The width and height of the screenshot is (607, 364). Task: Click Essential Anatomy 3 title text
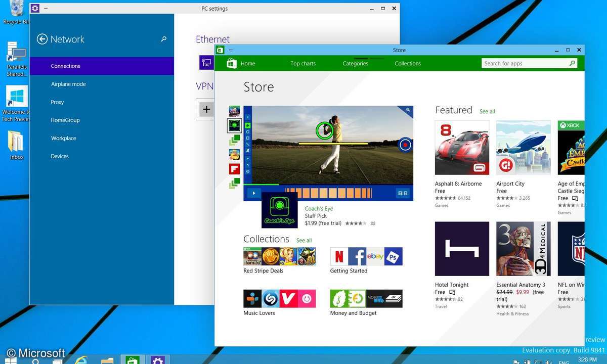[x=521, y=285]
